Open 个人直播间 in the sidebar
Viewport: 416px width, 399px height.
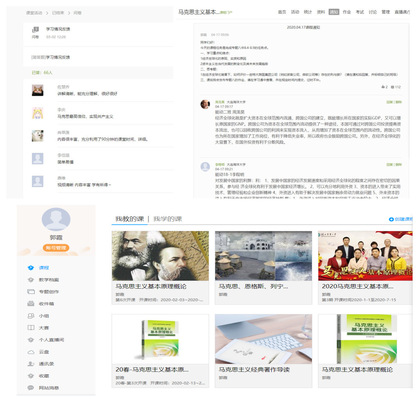click(x=51, y=340)
